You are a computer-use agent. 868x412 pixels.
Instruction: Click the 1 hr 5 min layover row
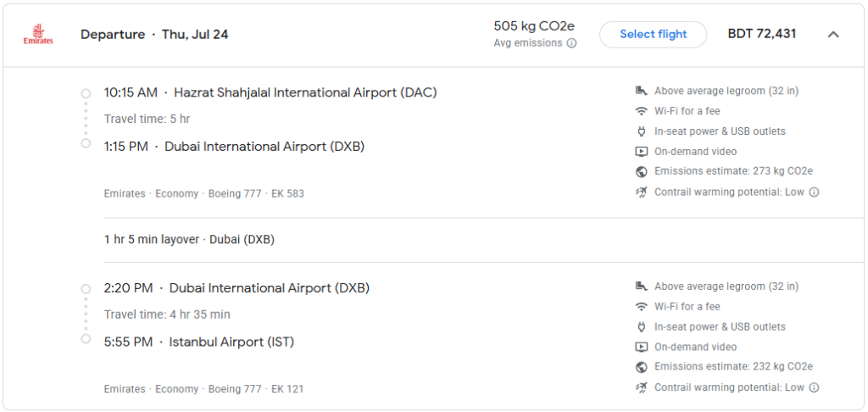pos(189,240)
